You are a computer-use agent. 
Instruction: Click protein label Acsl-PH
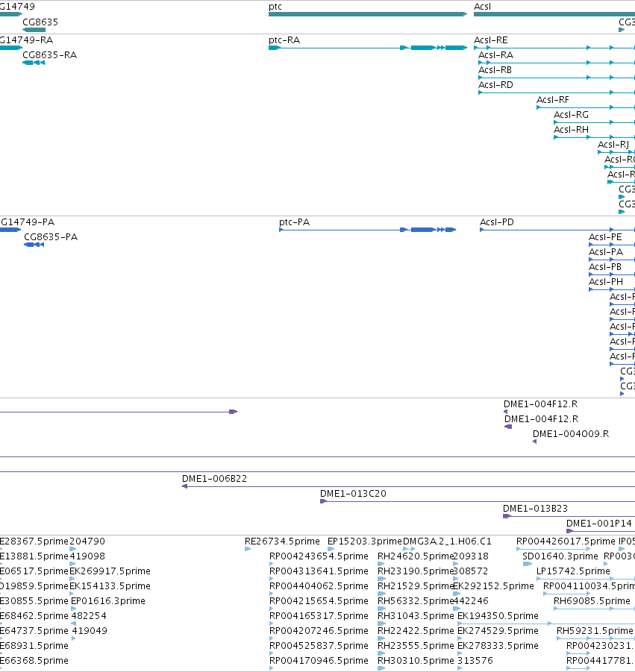606,282
